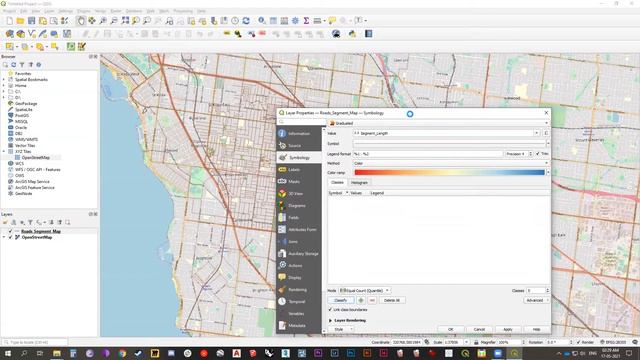Image resolution: width=640 pixels, height=360 pixels.
Task: Click the Delete All button
Action: (392, 300)
